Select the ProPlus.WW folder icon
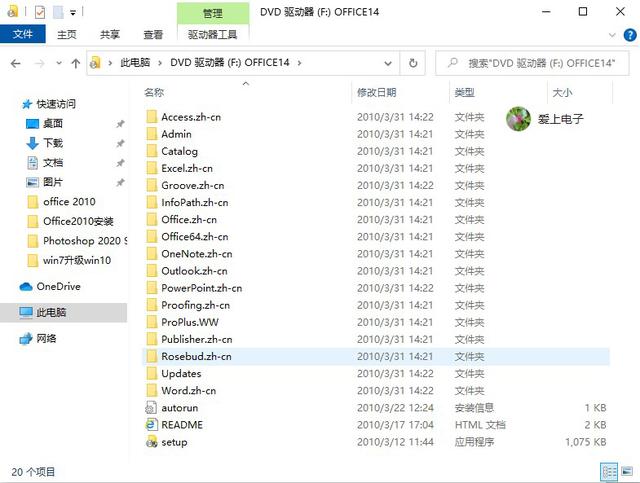 click(x=151, y=322)
